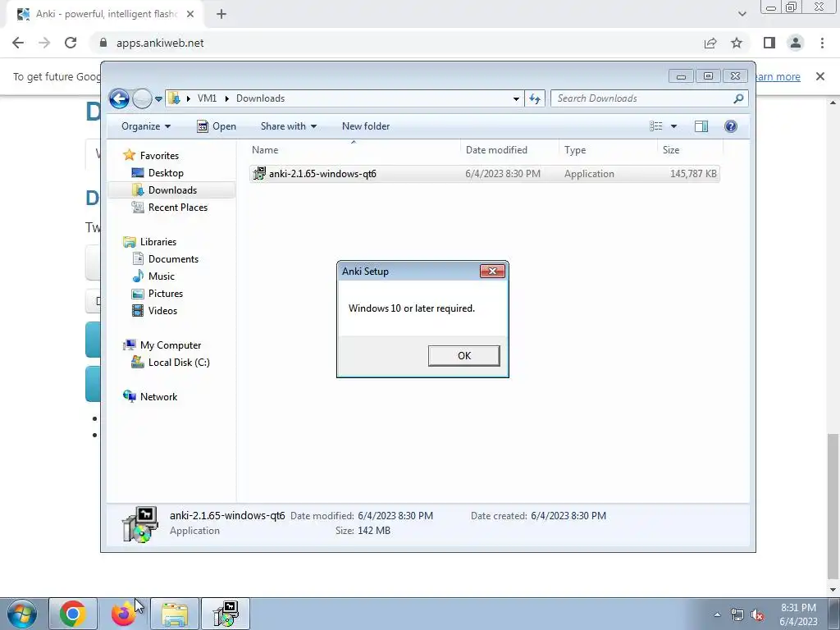This screenshot has height=630, width=840.
Task: Click the Chrome taskbar icon
Action: (73, 614)
